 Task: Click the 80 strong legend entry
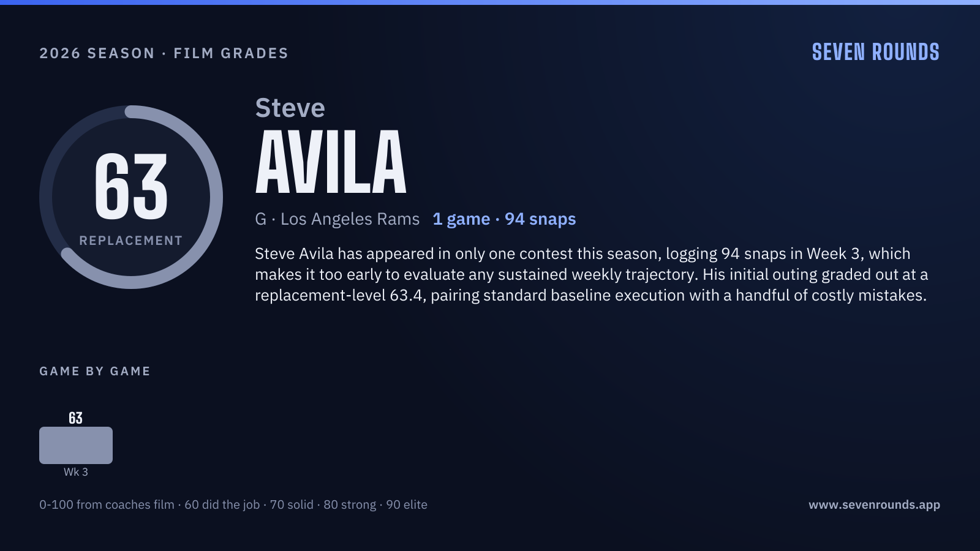(350, 505)
